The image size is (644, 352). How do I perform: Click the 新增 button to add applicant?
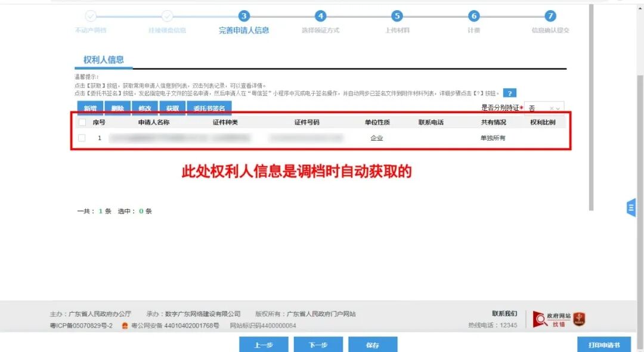(90, 108)
